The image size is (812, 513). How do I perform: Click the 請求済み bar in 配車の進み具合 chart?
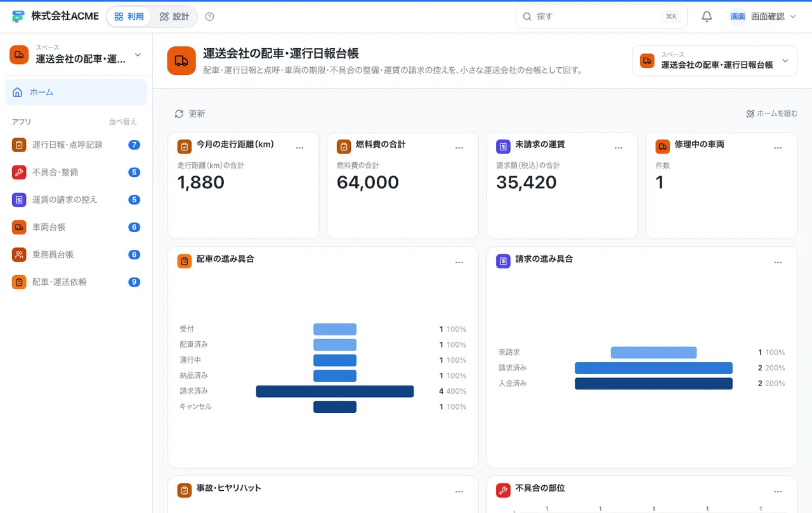(335, 391)
